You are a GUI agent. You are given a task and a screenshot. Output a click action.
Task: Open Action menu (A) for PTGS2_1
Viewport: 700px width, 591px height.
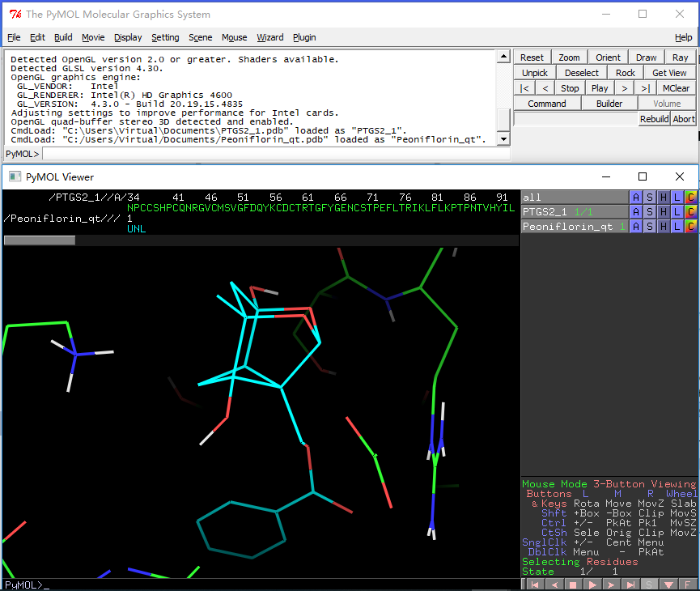[x=636, y=212]
